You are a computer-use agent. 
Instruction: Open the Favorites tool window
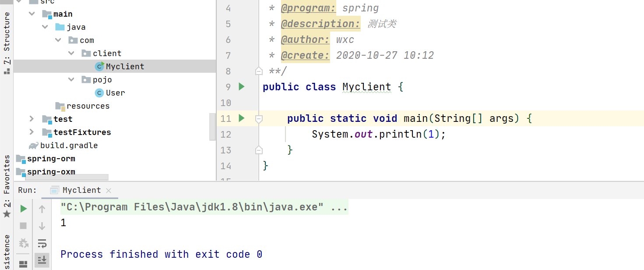point(7,186)
